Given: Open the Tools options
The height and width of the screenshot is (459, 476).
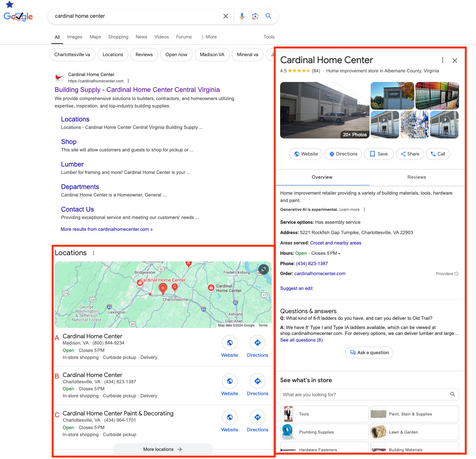Looking at the screenshot, I should [269, 37].
